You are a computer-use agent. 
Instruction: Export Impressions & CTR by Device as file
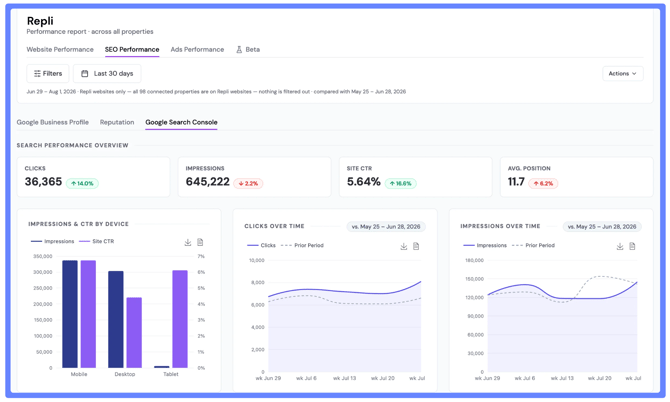click(200, 242)
